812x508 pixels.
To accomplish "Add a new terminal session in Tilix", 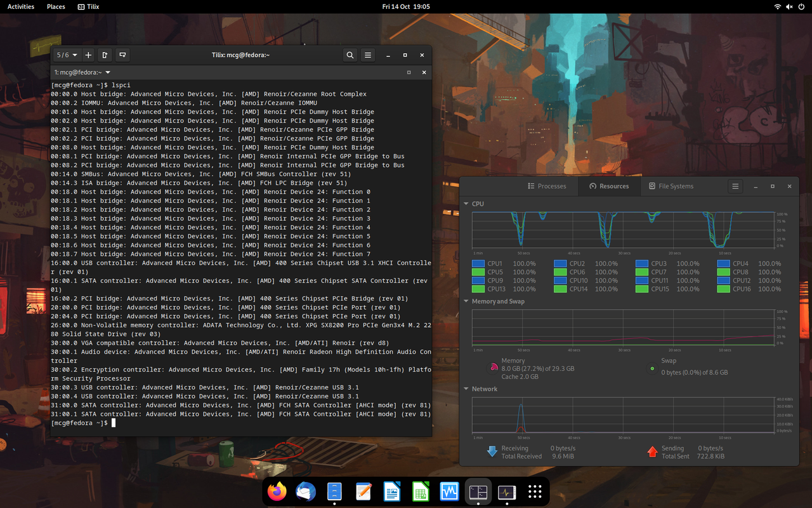I will click(x=88, y=55).
